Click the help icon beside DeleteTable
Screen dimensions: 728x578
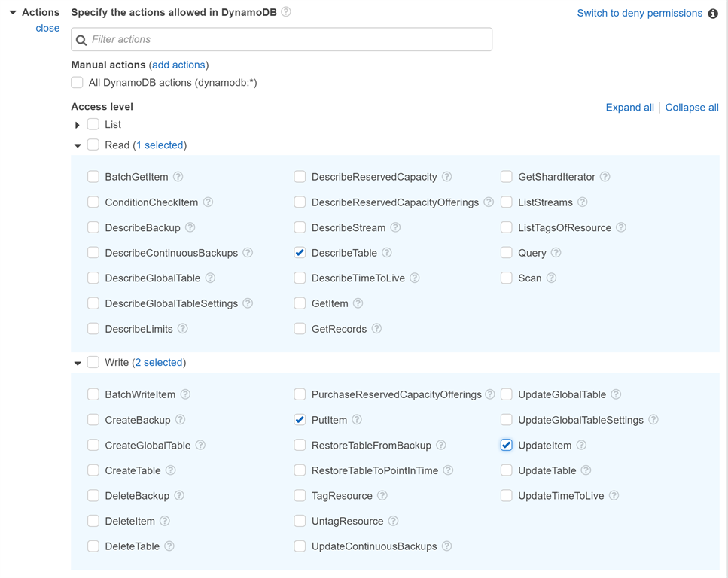(170, 546)
